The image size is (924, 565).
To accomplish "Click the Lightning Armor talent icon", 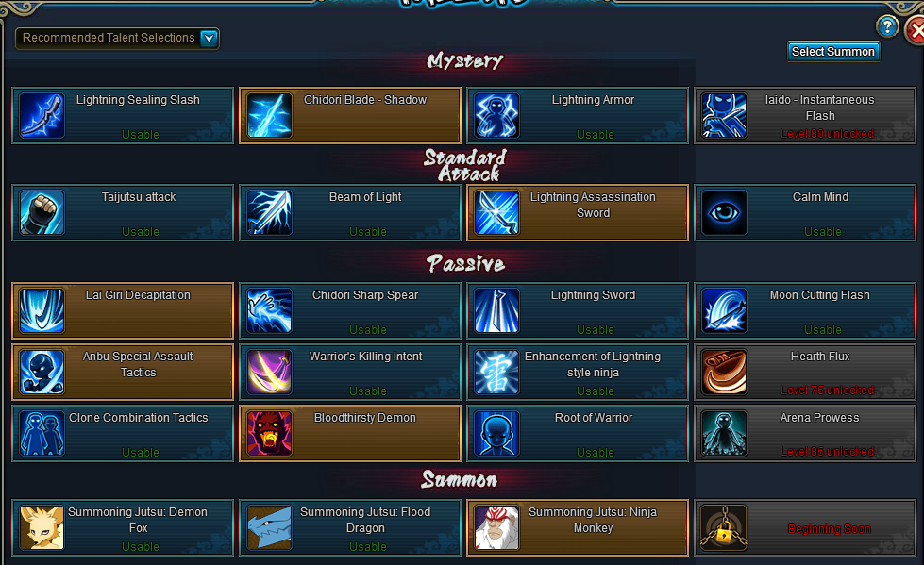I will (496, 115).
